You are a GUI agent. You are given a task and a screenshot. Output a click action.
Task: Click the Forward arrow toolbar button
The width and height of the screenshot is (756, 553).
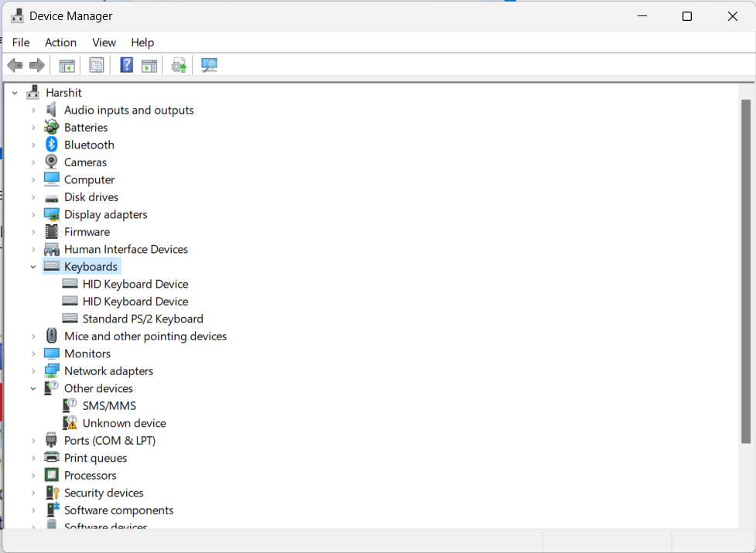(x=36, y=66)
